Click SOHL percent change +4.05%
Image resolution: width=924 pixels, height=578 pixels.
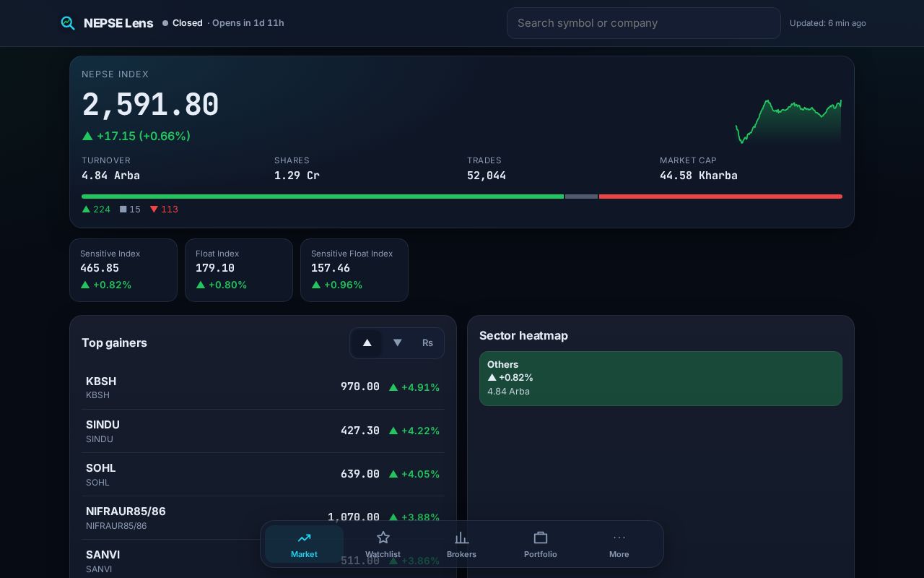click(x=414, y=474)
